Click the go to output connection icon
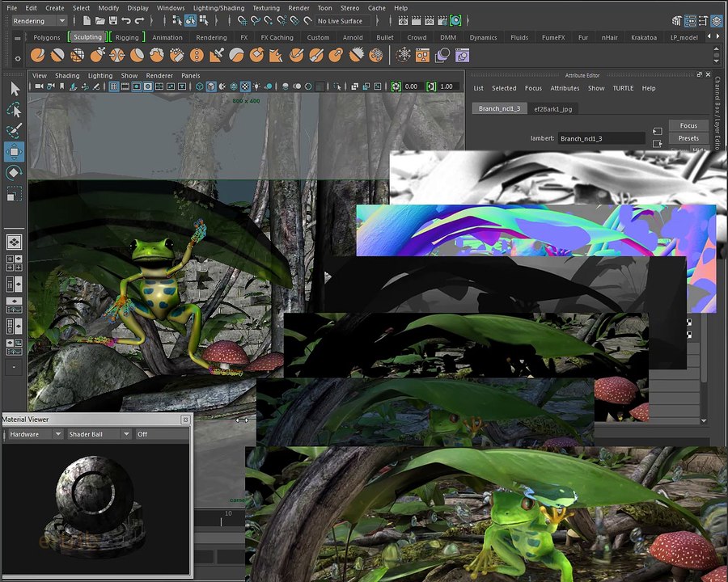 (657, 143)
